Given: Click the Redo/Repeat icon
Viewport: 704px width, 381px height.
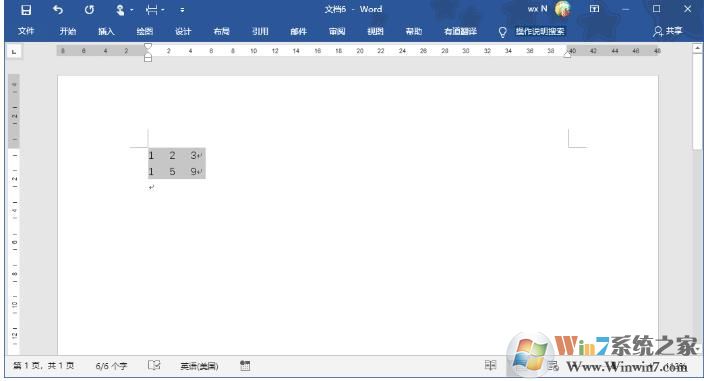Looking at the screenshot, I should pos(89,9).
